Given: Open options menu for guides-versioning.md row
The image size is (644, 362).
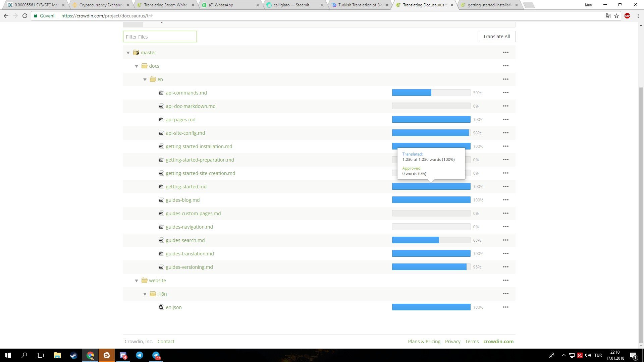Looking at the screenshot, I should pos(505,267).
